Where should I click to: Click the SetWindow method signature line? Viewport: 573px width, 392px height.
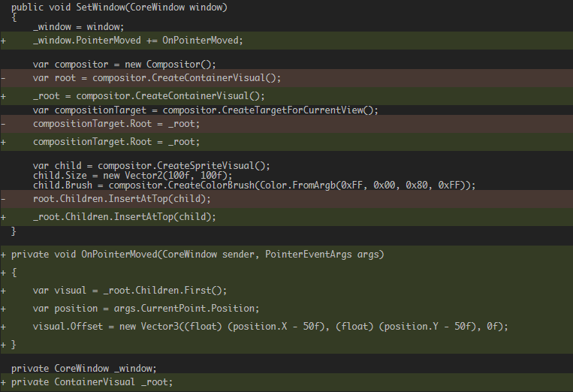pyautogui.click(x=119, y=8)
